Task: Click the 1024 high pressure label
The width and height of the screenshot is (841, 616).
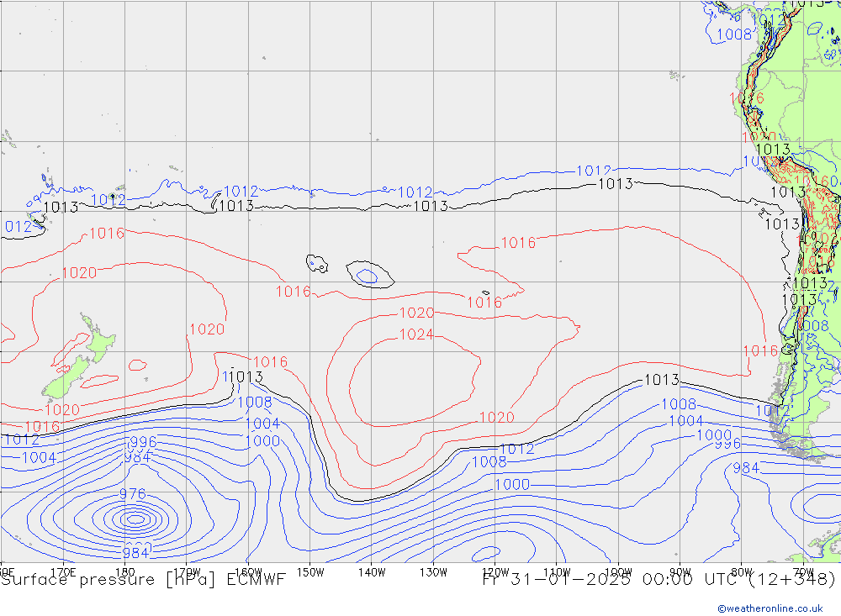Action: point(416,334)
